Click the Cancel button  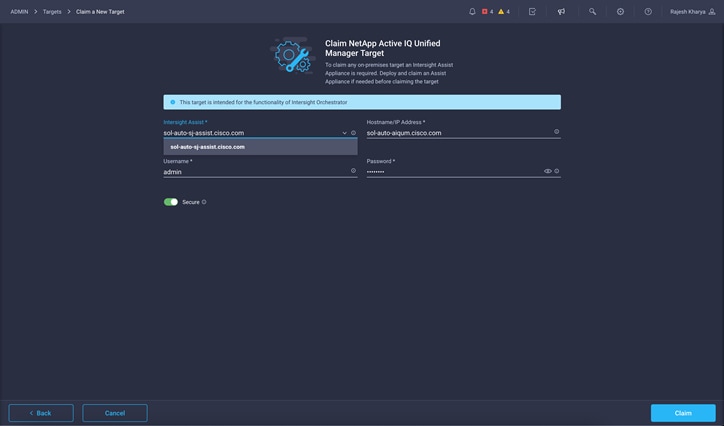pos(115,413)
